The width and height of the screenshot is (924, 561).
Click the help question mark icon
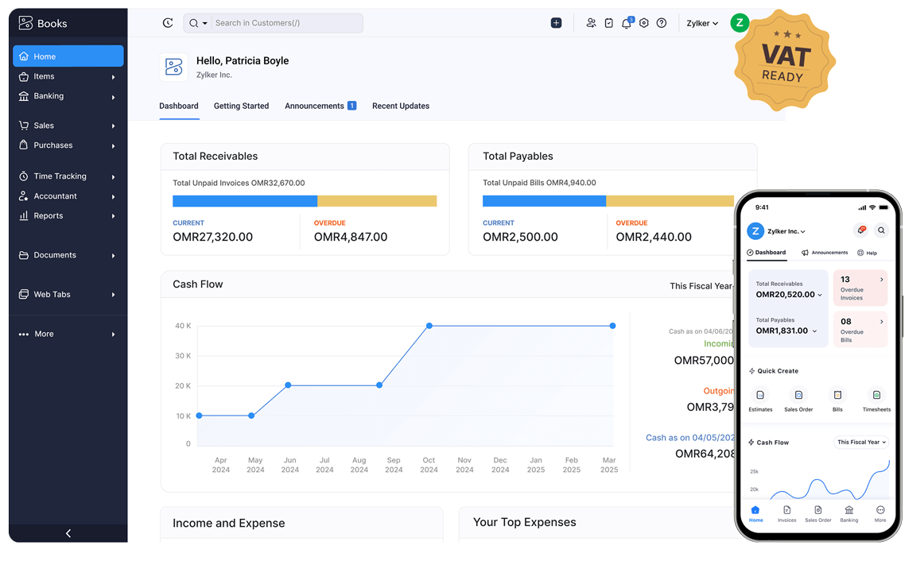(x=661, y=23)
